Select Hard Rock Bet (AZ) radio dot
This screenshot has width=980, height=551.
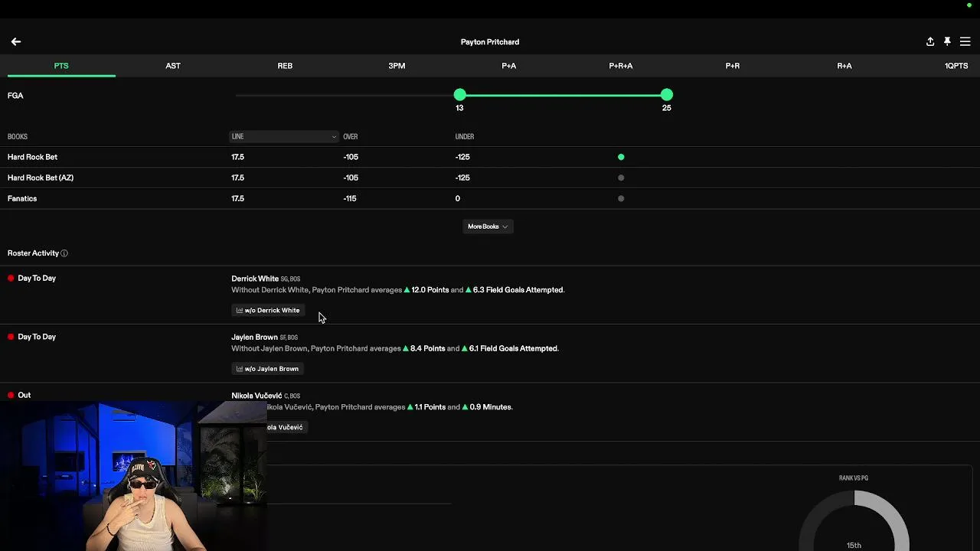(x=621, y=178)
